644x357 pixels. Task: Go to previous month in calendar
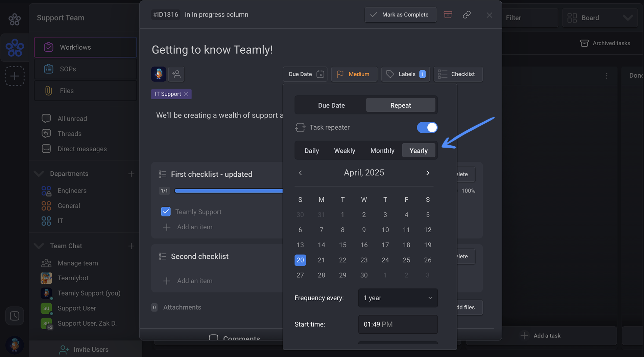pyautogui.click(x=300, y=173)
